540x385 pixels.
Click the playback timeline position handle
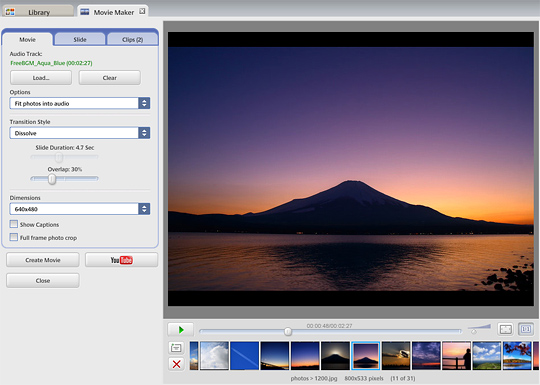(288, 332)
